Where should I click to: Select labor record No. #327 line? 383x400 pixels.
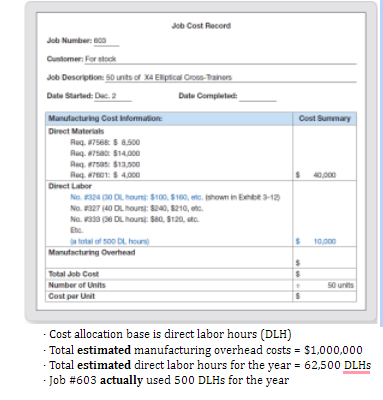137,208
